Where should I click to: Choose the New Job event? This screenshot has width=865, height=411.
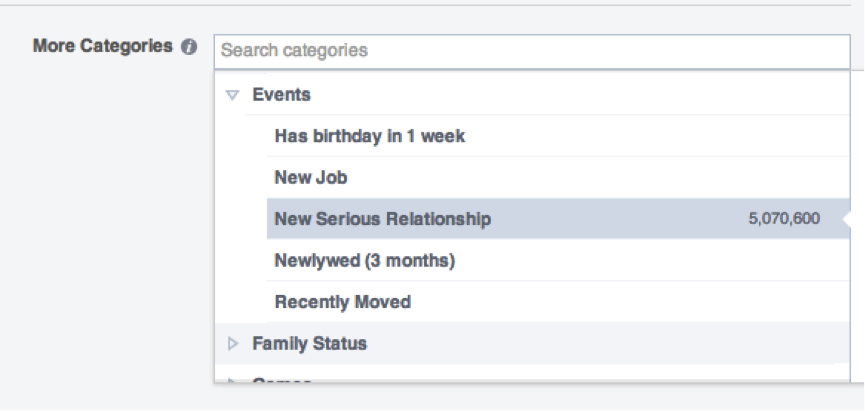(311, 177)
